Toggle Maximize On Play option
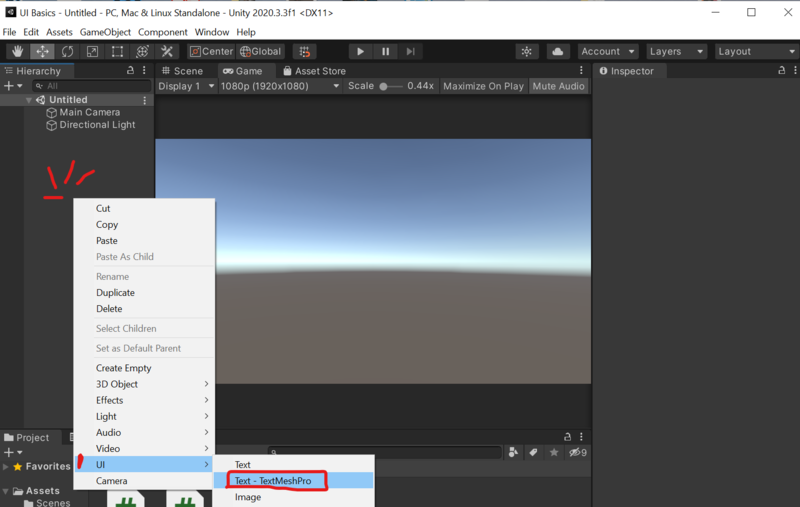800x507 pixels. (x=483, y=86)
